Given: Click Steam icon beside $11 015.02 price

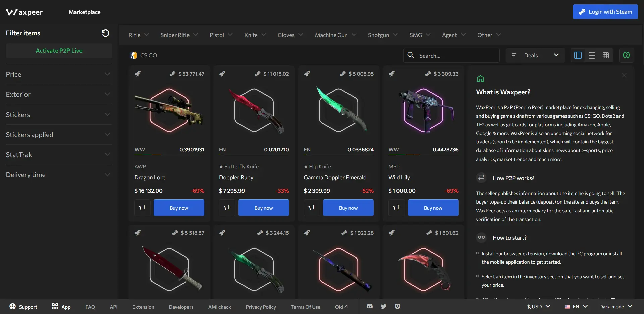Looking at the screenshot, I should pos(257,74).
